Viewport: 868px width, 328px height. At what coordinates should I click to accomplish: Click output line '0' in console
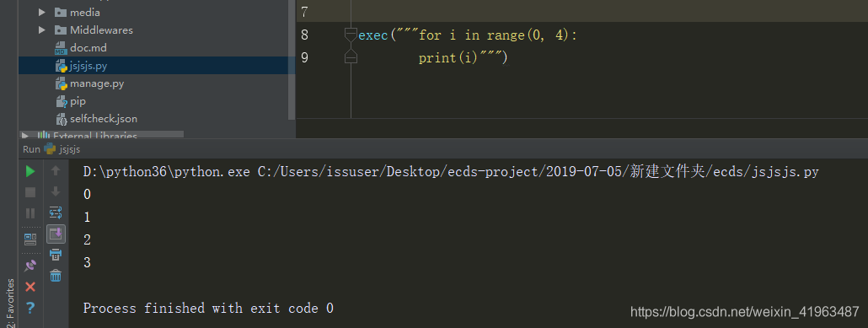[x=87, y=195]
